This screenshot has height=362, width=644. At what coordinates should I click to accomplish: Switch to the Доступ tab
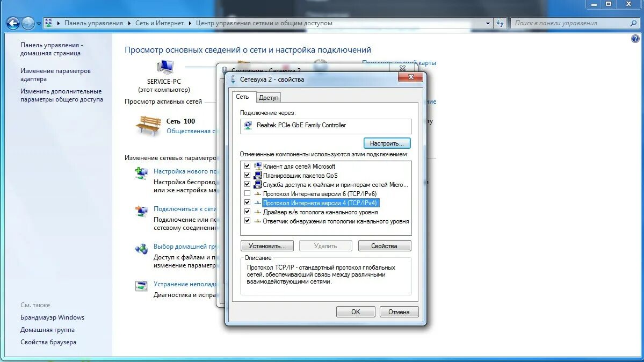(269, 97)
